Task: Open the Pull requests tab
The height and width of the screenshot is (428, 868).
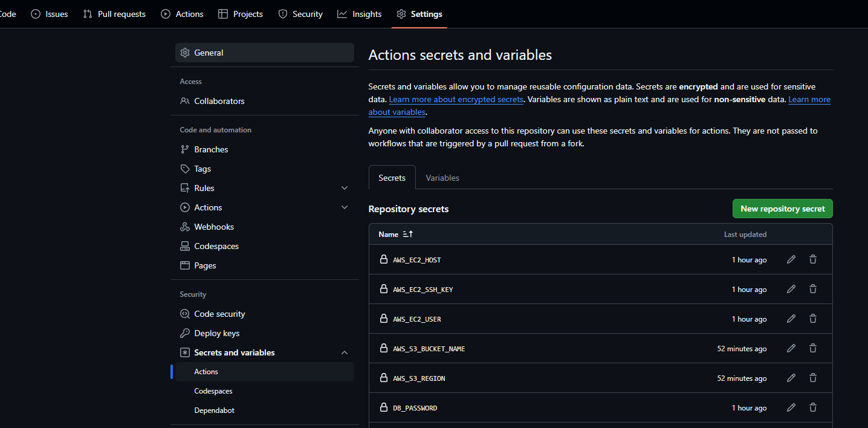Action: pos(115,14)
